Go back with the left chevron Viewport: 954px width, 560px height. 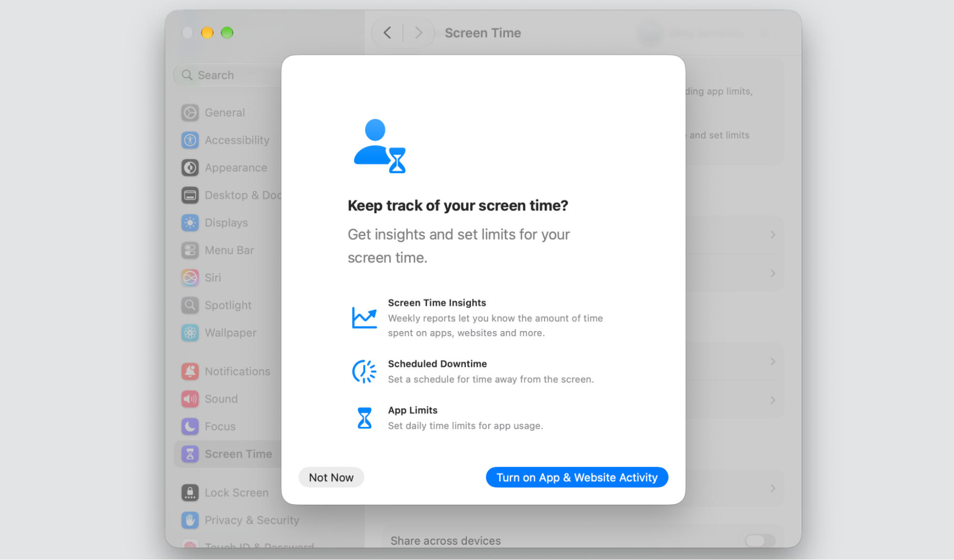388,33
